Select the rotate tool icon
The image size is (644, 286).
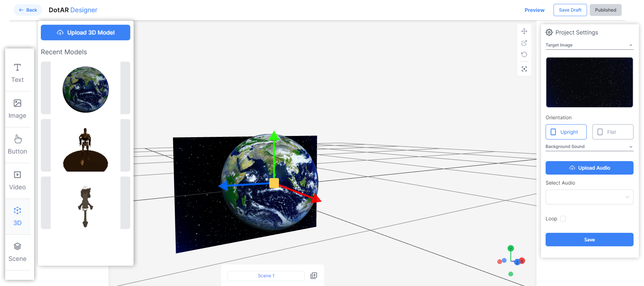[x=524, y=54]
